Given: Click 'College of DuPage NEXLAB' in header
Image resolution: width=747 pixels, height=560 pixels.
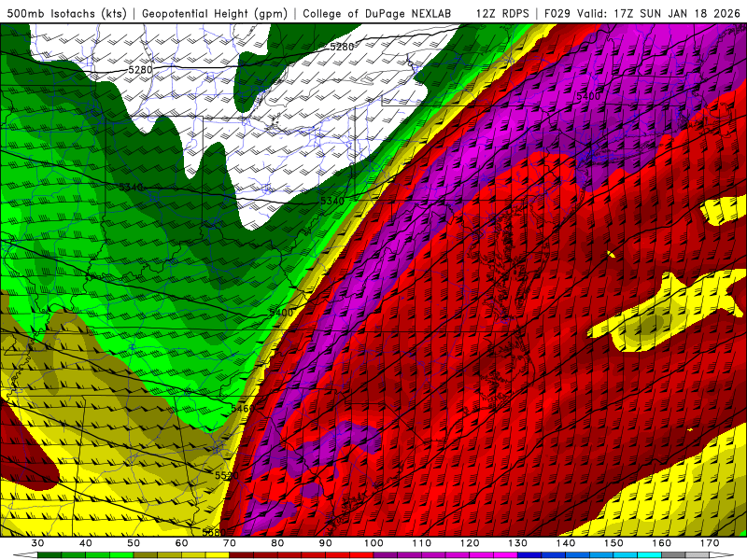Looking at the screenshot, I should pos(377,14).
